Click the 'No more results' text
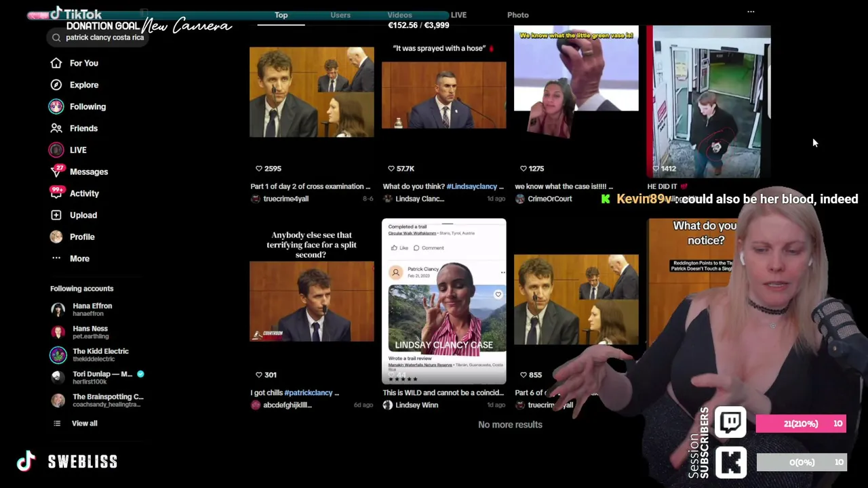The image size is (868, 488). [510, 424]
